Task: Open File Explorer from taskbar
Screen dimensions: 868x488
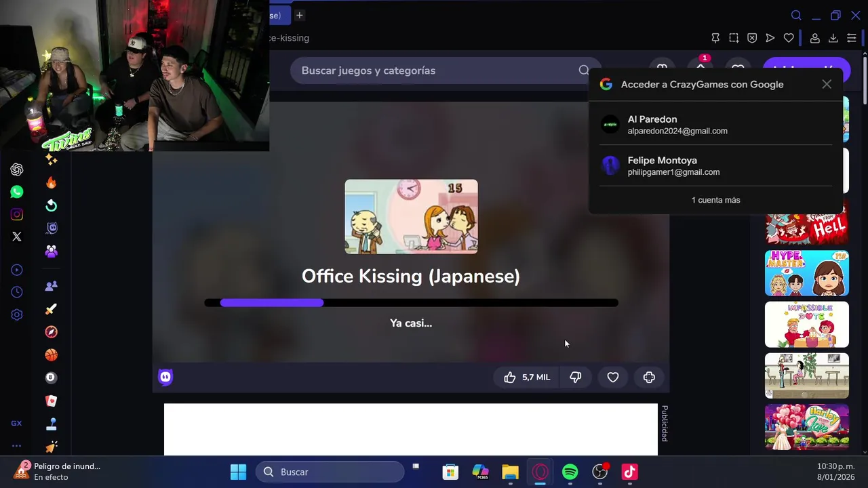Action: (510, 472)
